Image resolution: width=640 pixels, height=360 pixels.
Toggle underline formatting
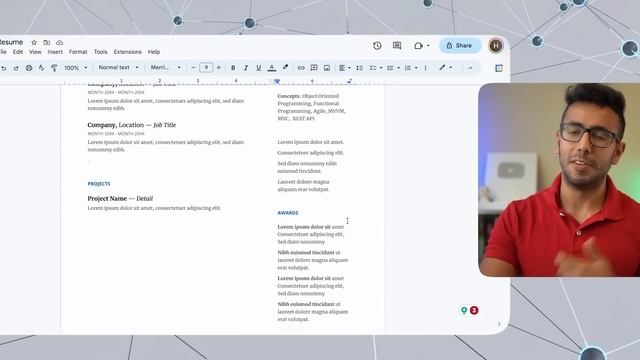point(258,68)
